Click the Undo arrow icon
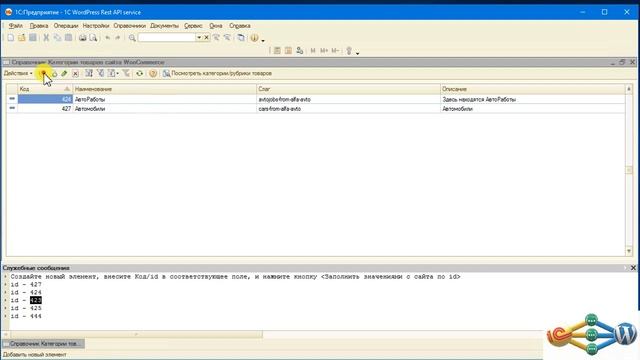Image resolution: width=640 pixels, height=360 pixels. [x=107, y=38]
